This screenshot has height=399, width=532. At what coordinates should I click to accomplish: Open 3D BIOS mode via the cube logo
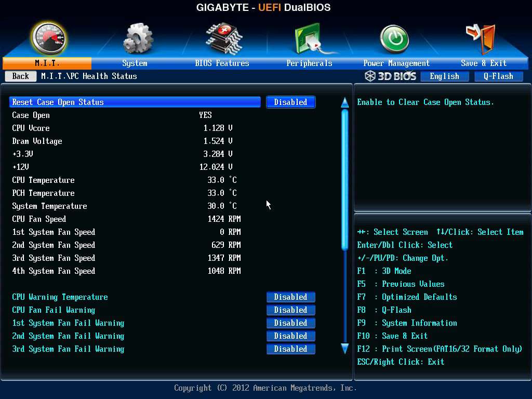point(391,76)
